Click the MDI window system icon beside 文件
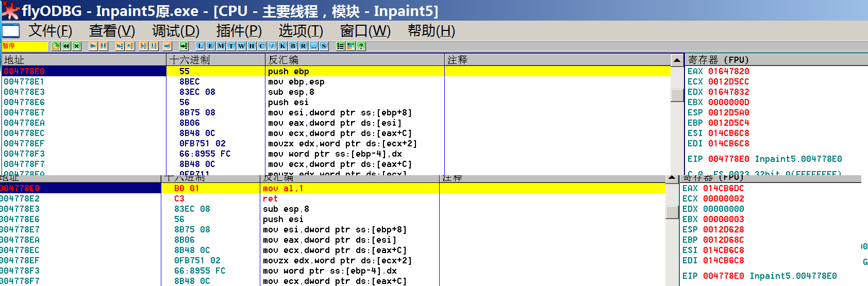This screenshot has height=286, width=868. pyautogui.click(x=10, y=30)
